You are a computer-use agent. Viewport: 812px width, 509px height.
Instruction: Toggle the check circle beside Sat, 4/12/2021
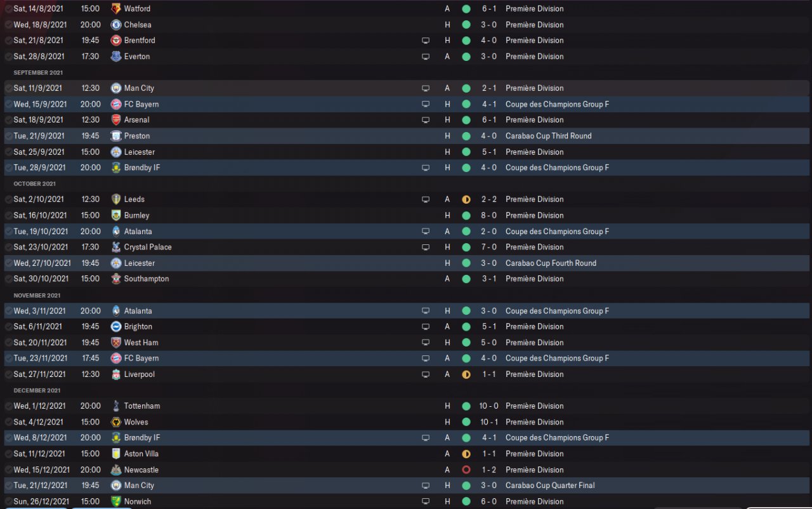(8, 422)
